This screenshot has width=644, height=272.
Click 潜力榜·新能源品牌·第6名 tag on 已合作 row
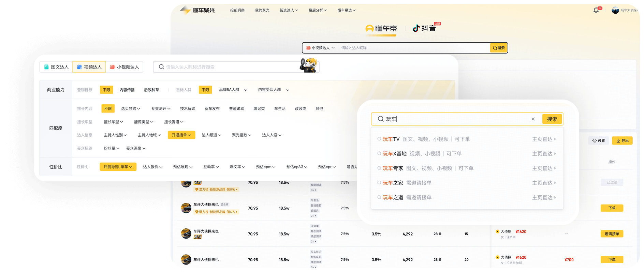(x=216, y=212)
